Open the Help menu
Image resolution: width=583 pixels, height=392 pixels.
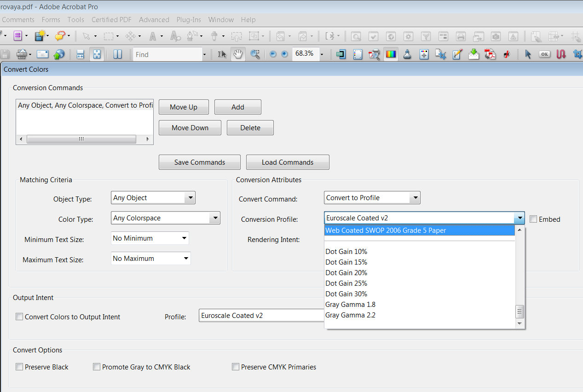click(248, 20)
